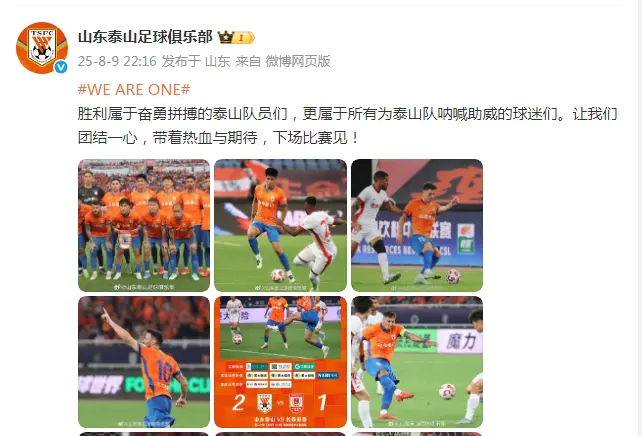
Task: Open photo of player near CSL banner
Action: pyautogui.click(x=417, y=225)
